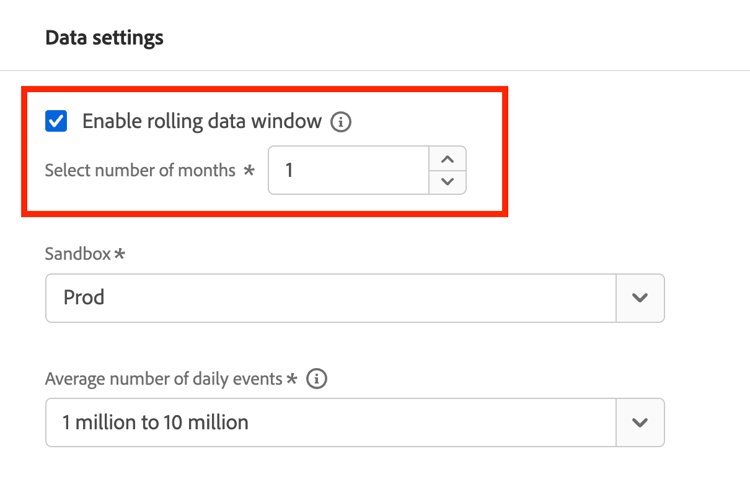Screen dimensions: 750x480
Task: Expand the Sandbox dropdown chevron
Action: (x=640, y=298)
